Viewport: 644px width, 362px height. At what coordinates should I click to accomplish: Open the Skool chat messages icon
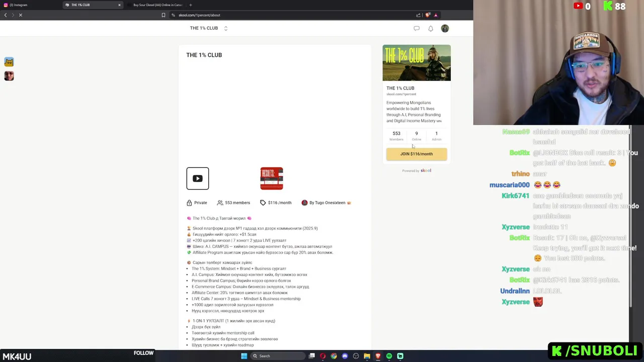417,28
